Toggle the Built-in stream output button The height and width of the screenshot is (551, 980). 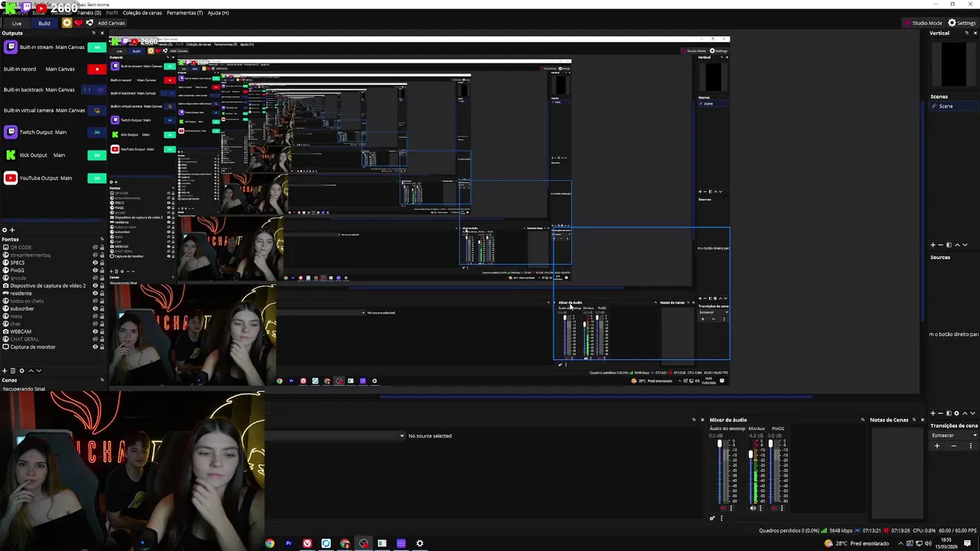click(x=96, y=47)
